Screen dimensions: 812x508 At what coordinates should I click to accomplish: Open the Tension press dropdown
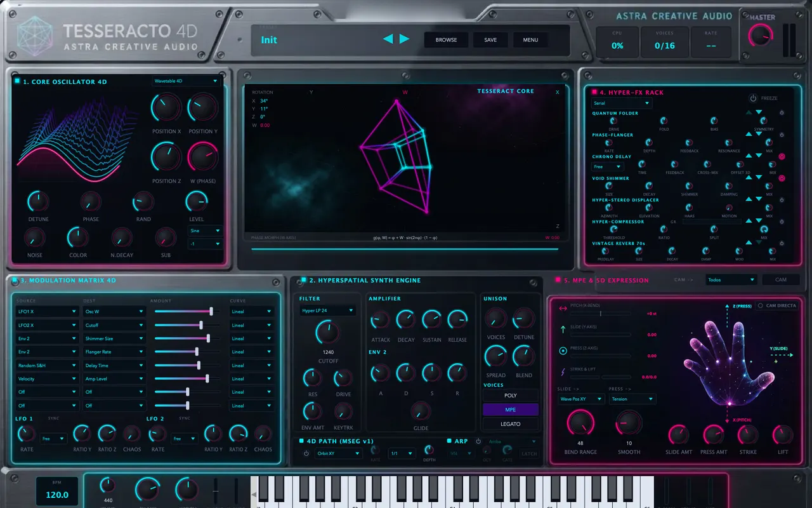(x=632, y=399)
